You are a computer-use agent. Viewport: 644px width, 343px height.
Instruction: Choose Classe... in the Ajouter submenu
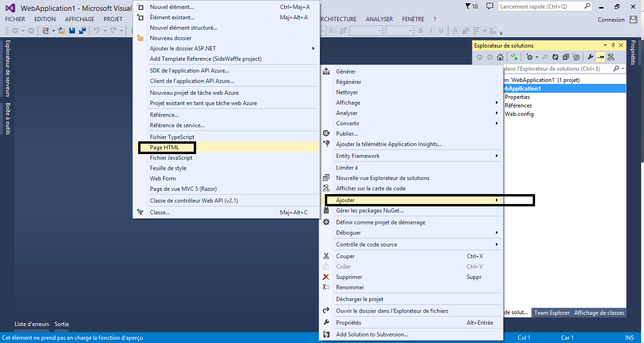point(226,212)
